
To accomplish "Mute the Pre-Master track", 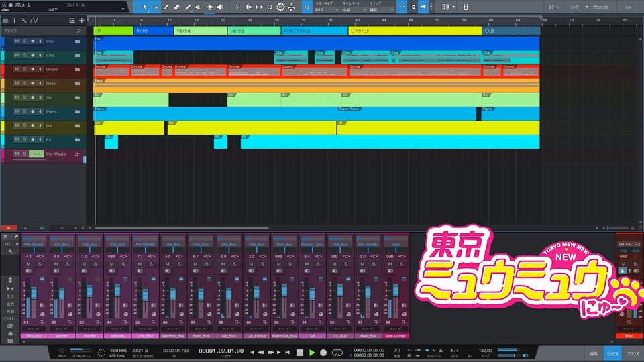I will (x=16, y=154).
